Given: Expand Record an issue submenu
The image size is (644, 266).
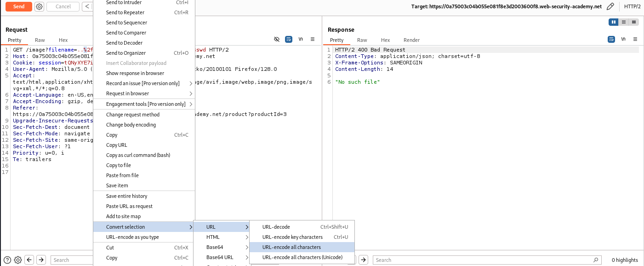Looking at the screenshot, I should click(x=144, y=83).
